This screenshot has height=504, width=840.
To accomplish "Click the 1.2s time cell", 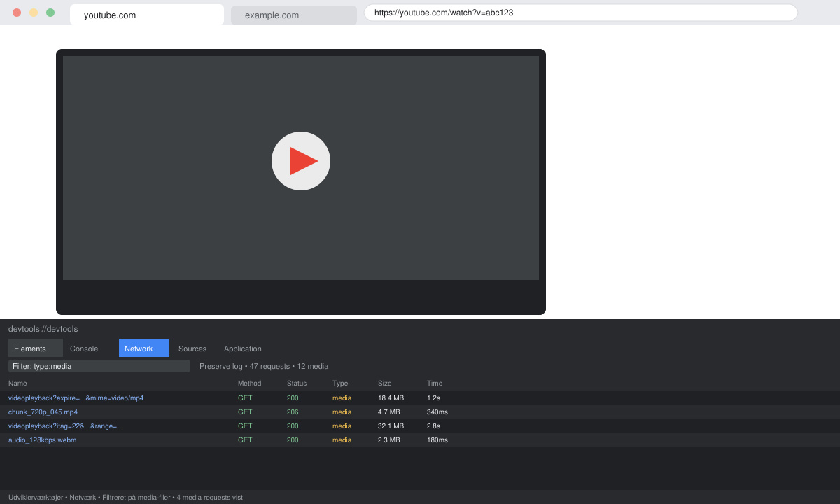I will 433,398.
